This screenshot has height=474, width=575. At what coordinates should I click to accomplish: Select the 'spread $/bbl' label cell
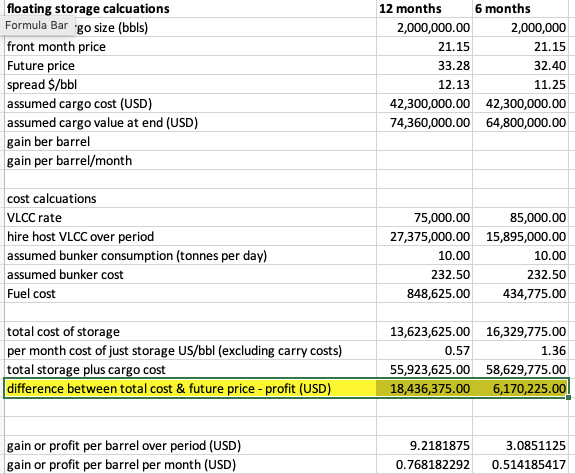(x=190, y=84)
